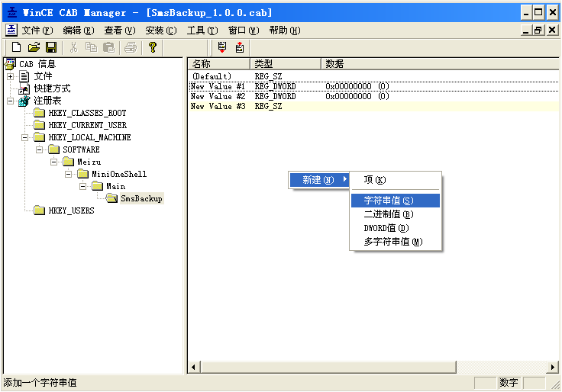Click the CAB 信息 root icon
The height and width of the screenshot is (392, 562).
(x=10, y=64)
